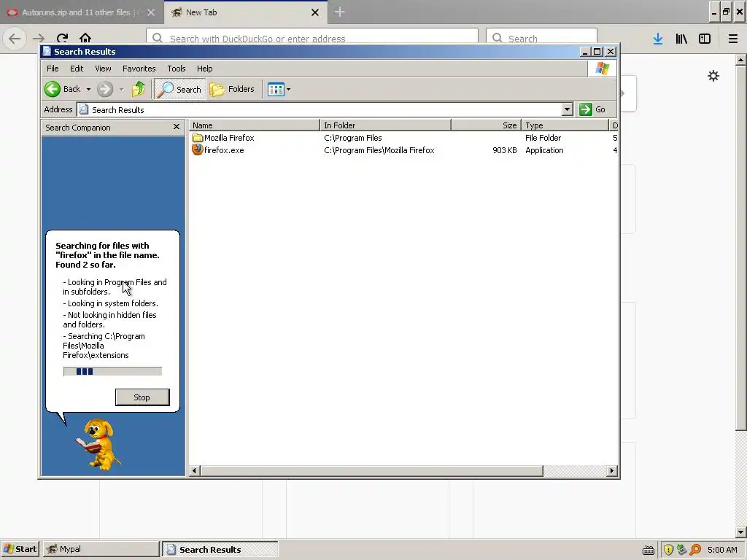
Task: Click the C:\Program Files\Mozilla Firefox path cell
Action: coord(379,150)
